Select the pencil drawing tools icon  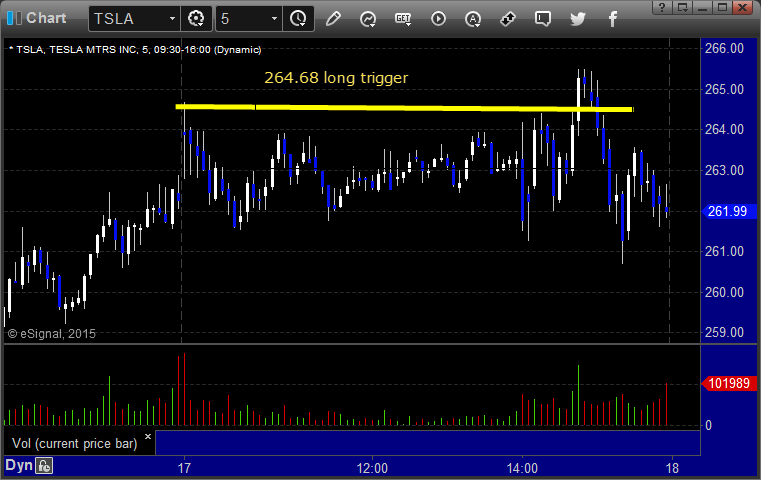coord(333,19)
